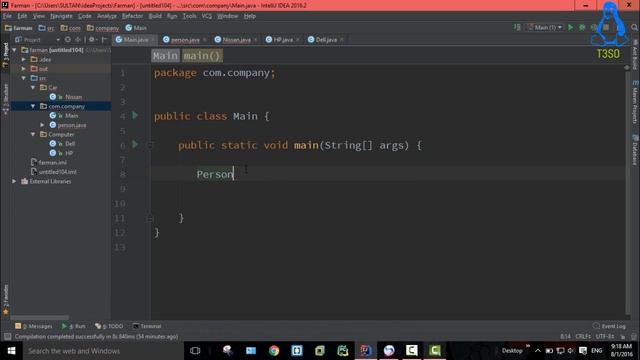Click the Windows Start button
The width and height of the screenshot is (640, 360).
pos(11,351)
